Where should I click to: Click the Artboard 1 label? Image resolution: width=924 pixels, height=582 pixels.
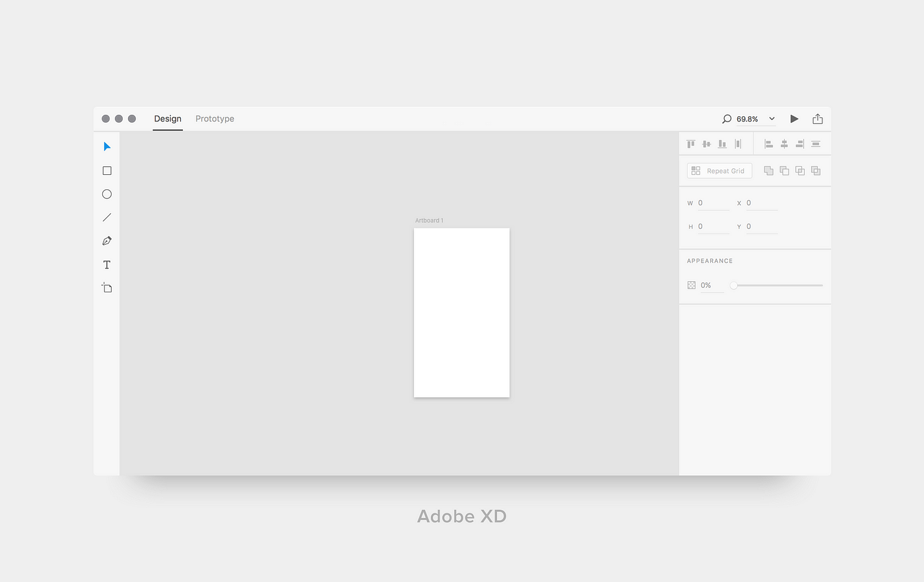pyautogui.click(x=429, y=220)
